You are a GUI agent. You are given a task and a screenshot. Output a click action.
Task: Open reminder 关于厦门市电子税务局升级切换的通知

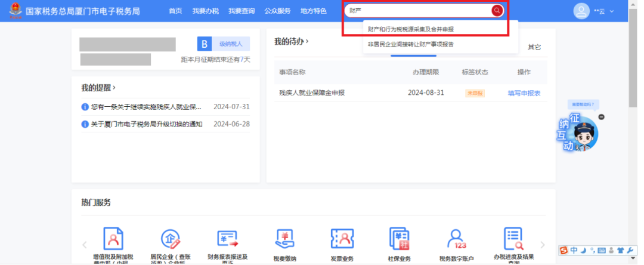[147, 124]
